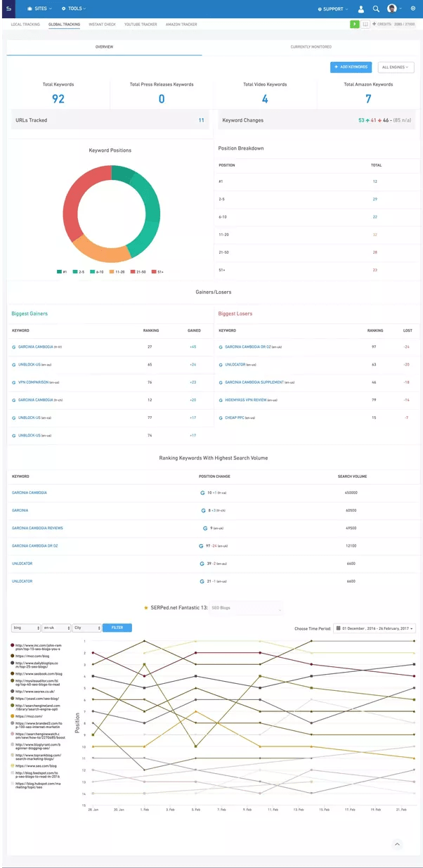Viewport: 423px width, 868px height.
Task: Click the search magnifier icon in the top bar
Action: coord(376,9)
